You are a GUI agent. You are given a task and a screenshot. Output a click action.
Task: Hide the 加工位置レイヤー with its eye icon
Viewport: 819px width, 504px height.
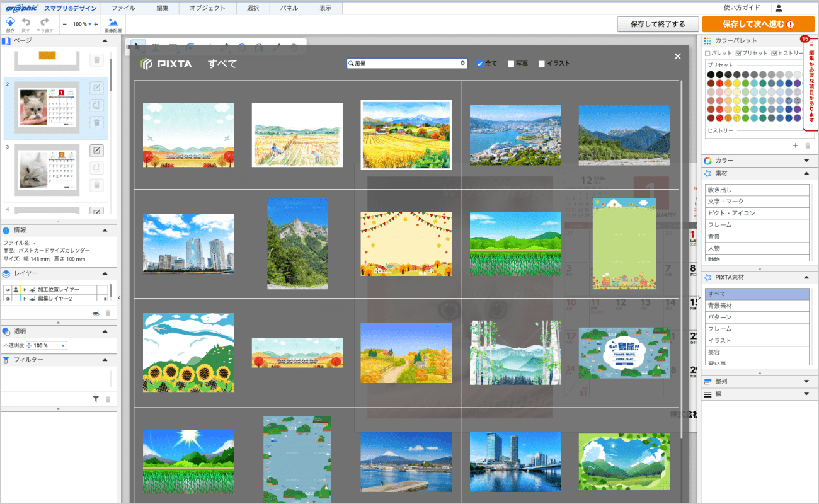7,290
